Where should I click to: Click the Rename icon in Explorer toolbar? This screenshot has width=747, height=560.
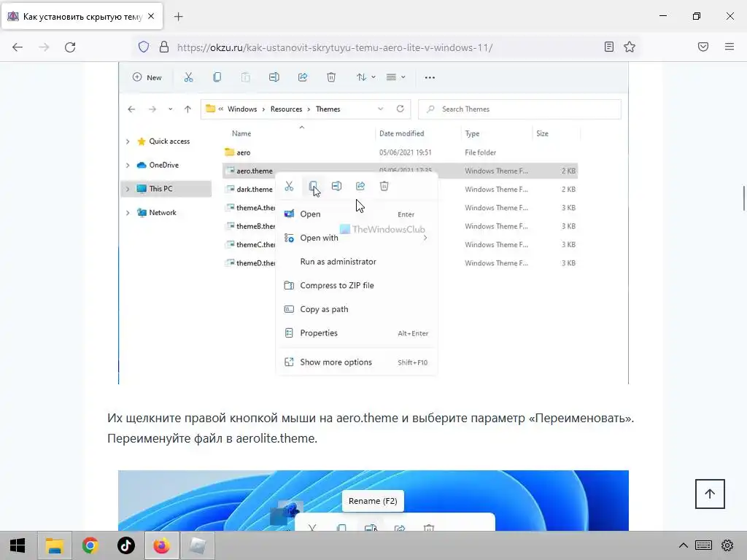tap(274, 77)
